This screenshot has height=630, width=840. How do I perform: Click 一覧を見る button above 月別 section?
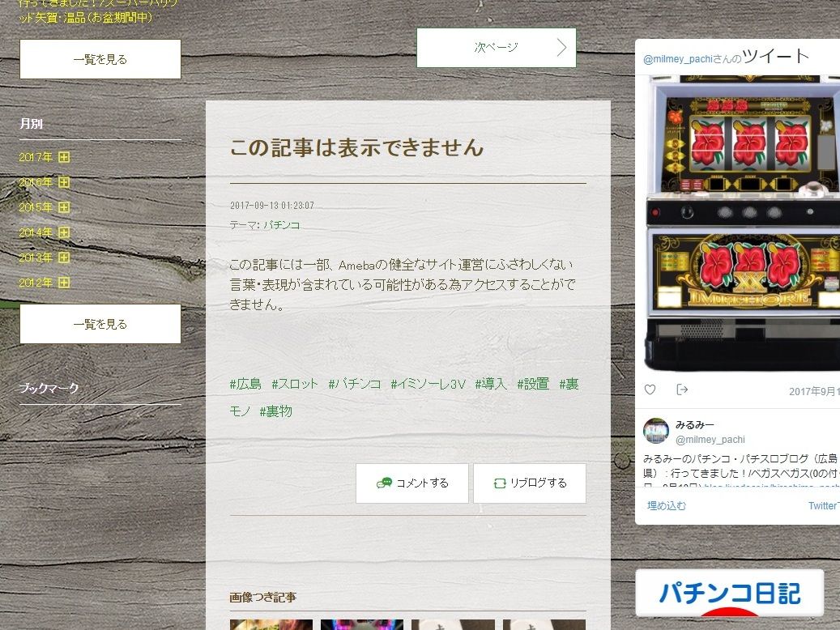point(100,59)
